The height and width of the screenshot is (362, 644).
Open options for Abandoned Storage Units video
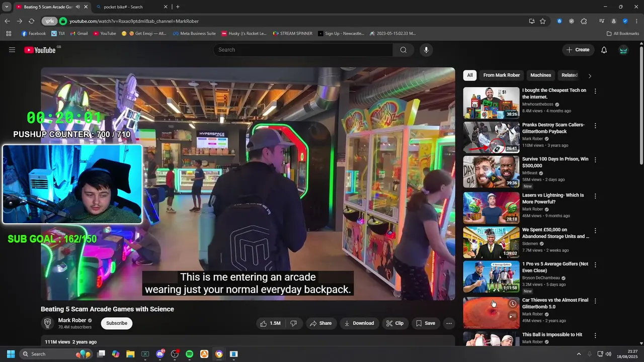(x=595, y=231)
